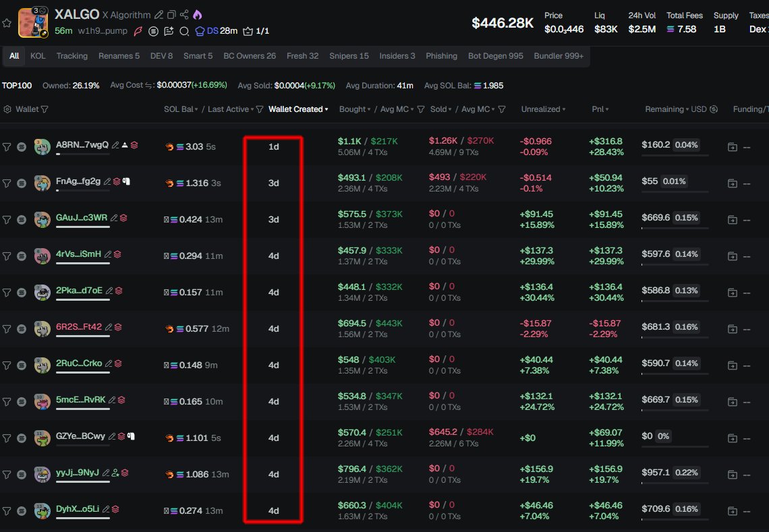Click holding progress bar under yyJj...9NyJ
Screen dimensions: 769x532
pos(82,481)
